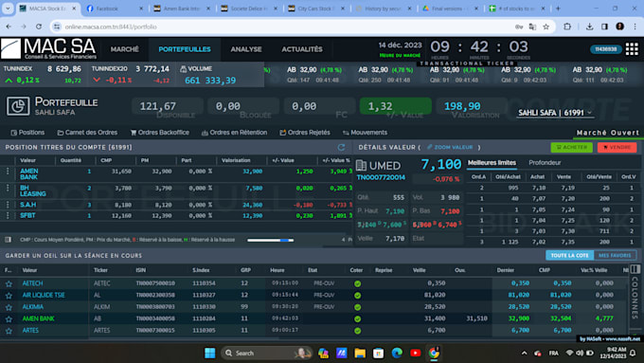Open the Chrome tab search dropdown

(x=8, y=9)
